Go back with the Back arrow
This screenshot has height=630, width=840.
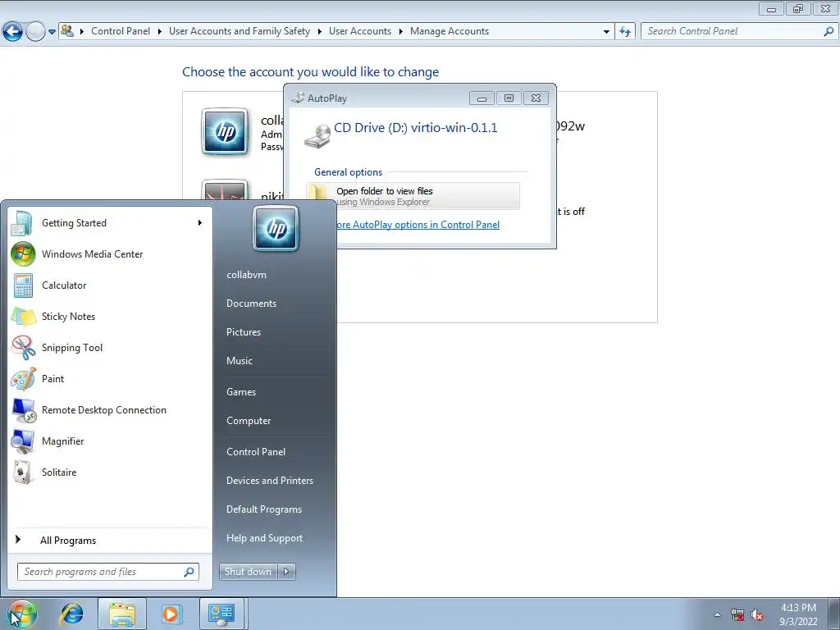[13, 32]
